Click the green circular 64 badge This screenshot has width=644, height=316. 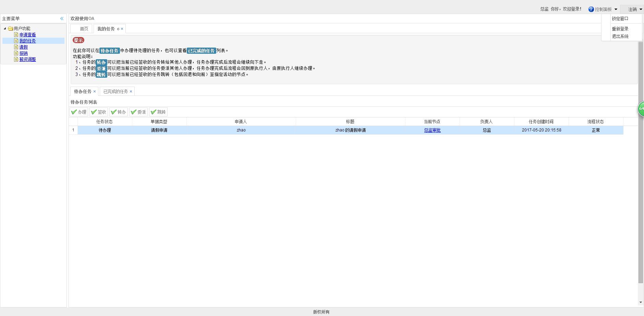(641, 109)
